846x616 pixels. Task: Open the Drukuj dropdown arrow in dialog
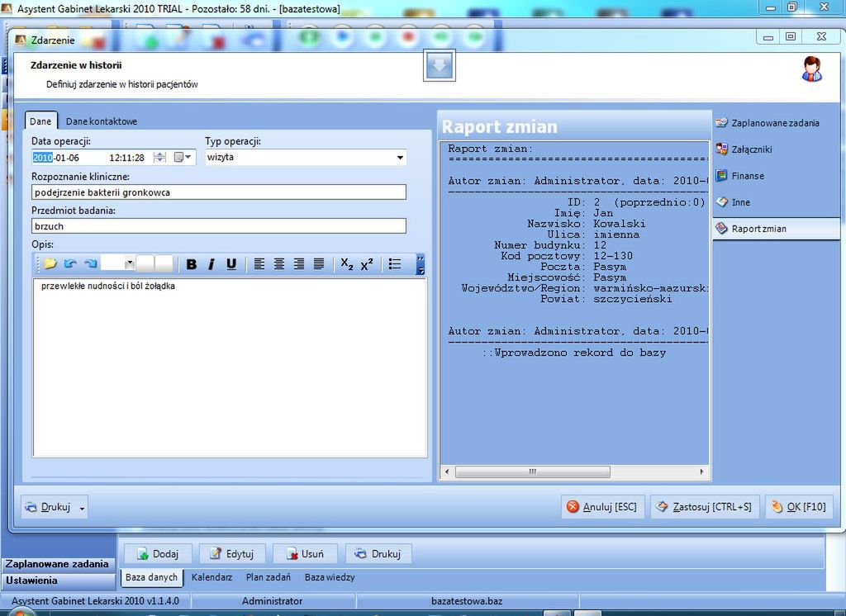tap(82, 508)
